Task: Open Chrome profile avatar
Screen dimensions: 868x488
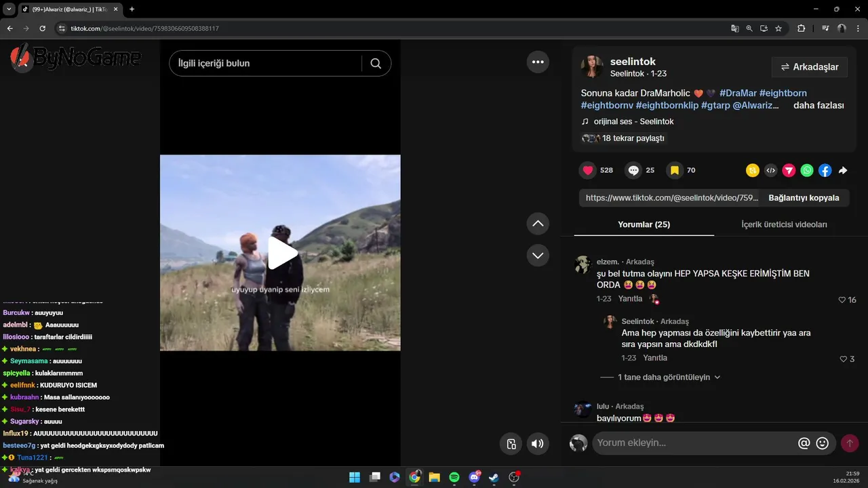Action: 842,28
